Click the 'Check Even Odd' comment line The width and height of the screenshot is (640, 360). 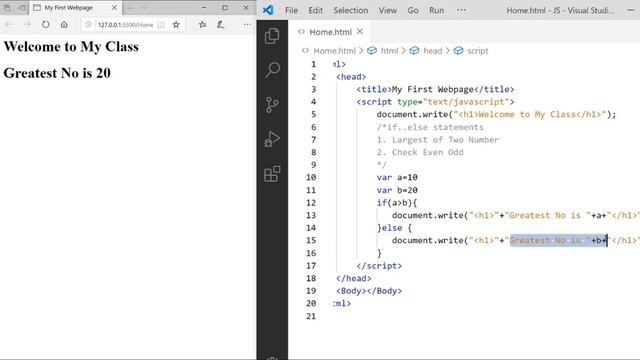(420, 152)
